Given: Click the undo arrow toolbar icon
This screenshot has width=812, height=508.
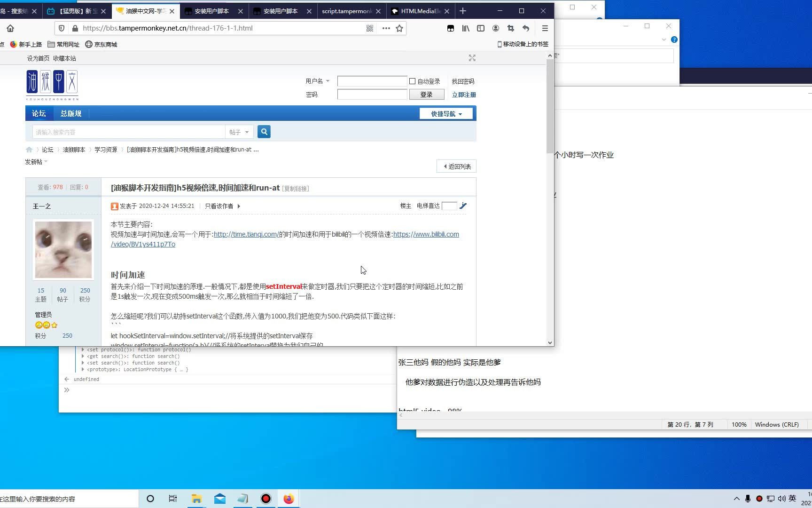Looking at the screenshot, I should (x=526, y=28).
